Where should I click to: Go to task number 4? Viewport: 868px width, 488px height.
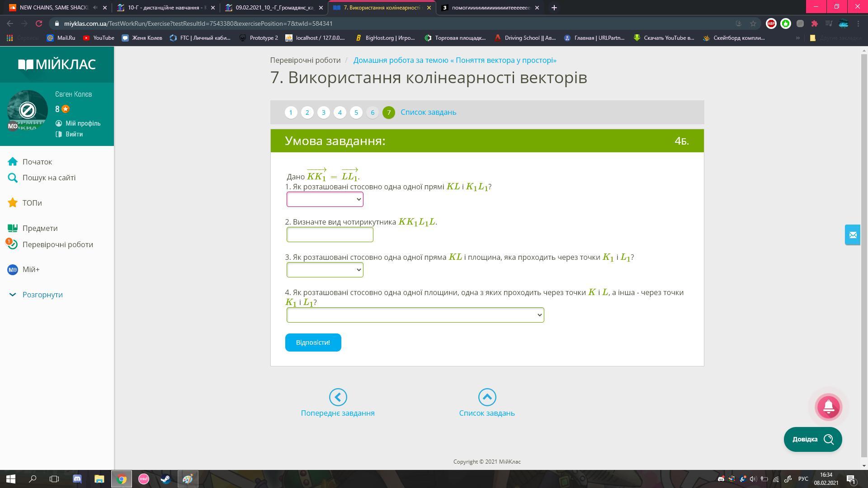[340, 112]
